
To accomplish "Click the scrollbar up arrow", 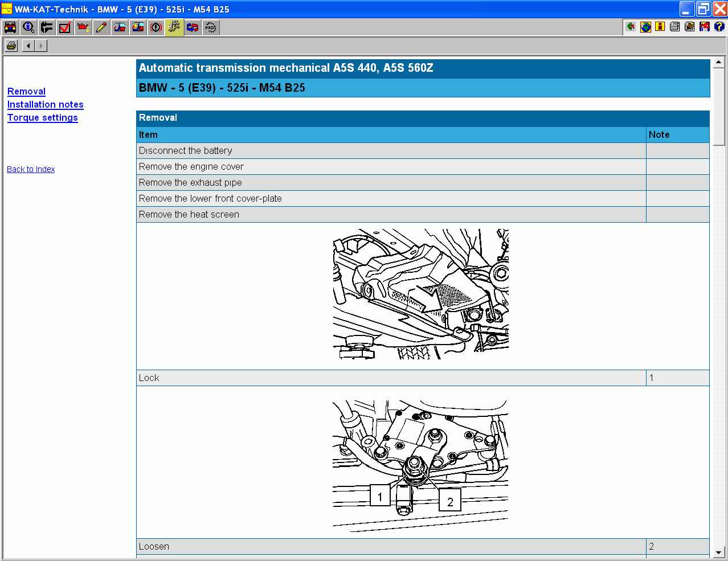I will coord(719,62).
